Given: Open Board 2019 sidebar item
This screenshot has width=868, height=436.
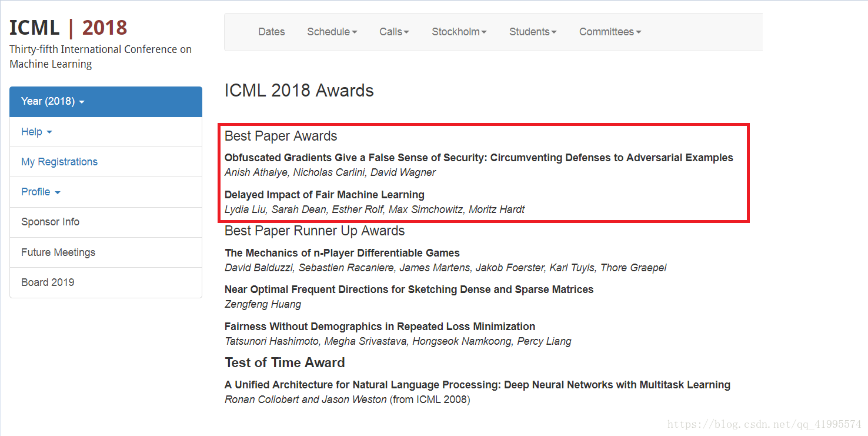Looking at the screenshot, I should point(106,282).
